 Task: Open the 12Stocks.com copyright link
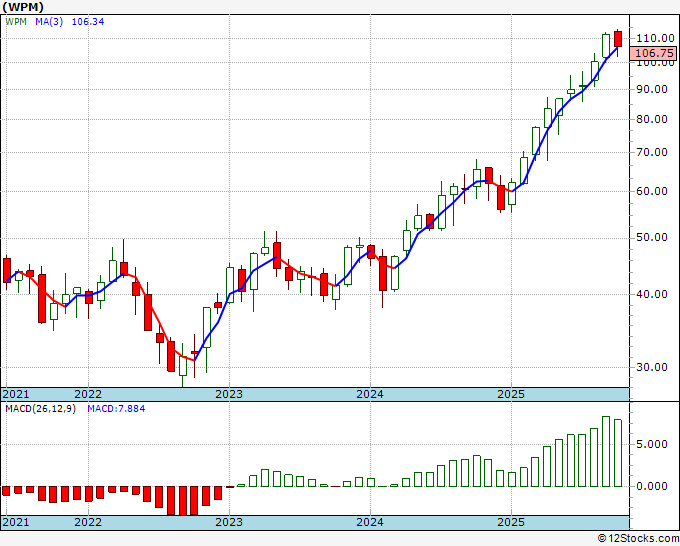coord(638,538)
